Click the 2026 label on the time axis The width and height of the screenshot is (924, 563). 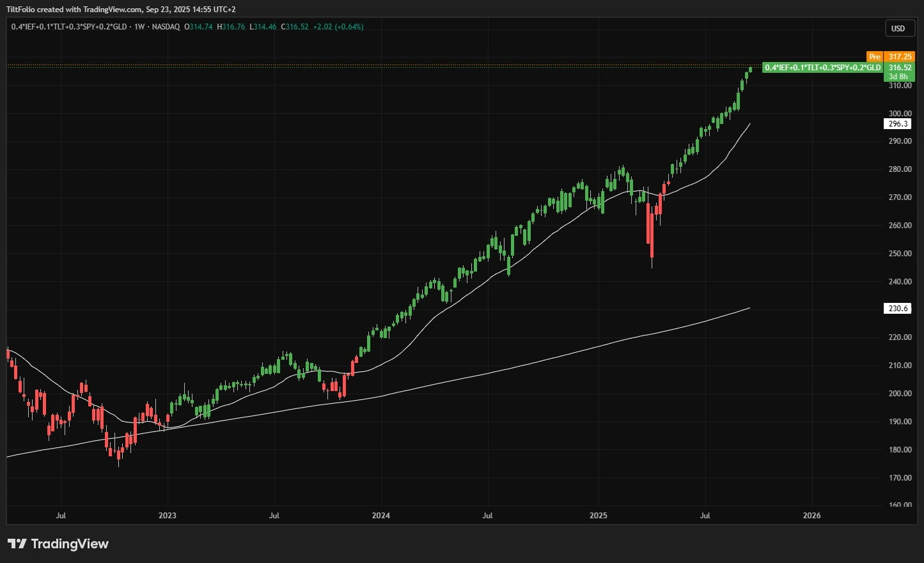coord(812,515)
